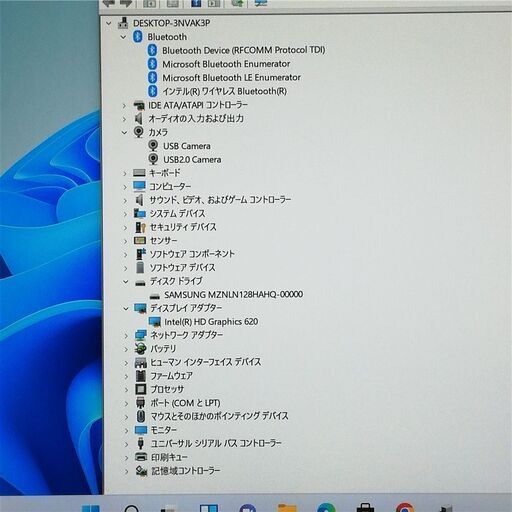
Task: Open the Windows Start button on taskbar
Action: tap(91, 508)
